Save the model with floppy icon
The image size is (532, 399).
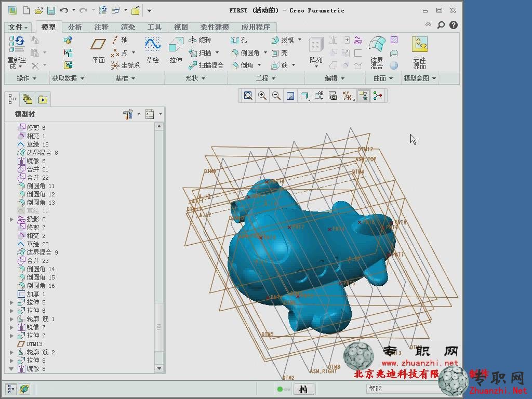click(x=51, y=10)
